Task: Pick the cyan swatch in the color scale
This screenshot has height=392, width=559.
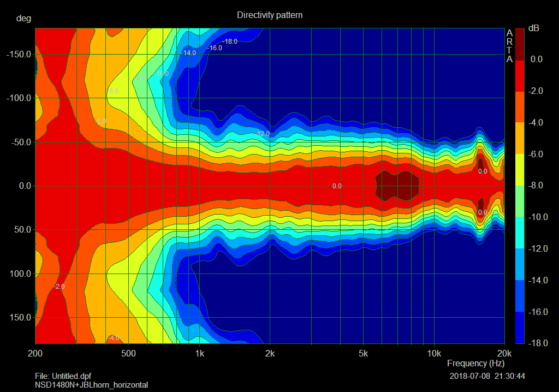Action: click(520, 233)
